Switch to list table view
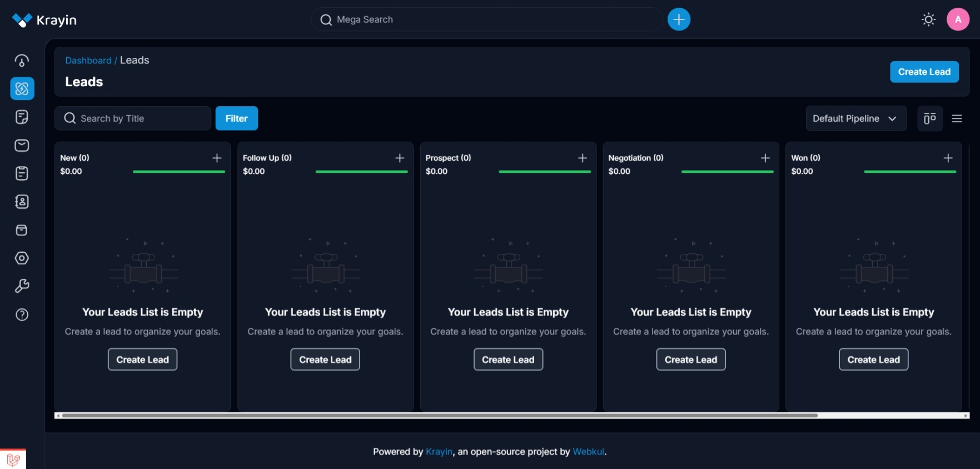Viewport: 980px width, 469px height. [957, 118]
